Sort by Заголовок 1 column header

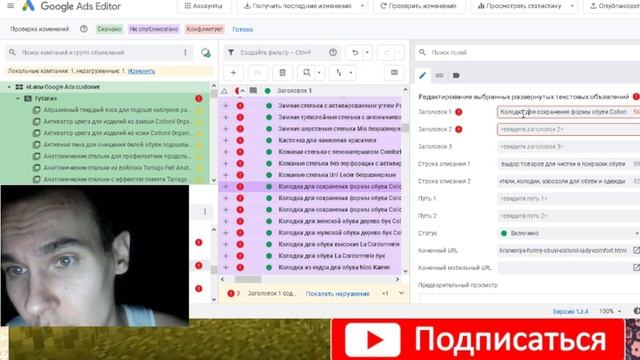294,91
